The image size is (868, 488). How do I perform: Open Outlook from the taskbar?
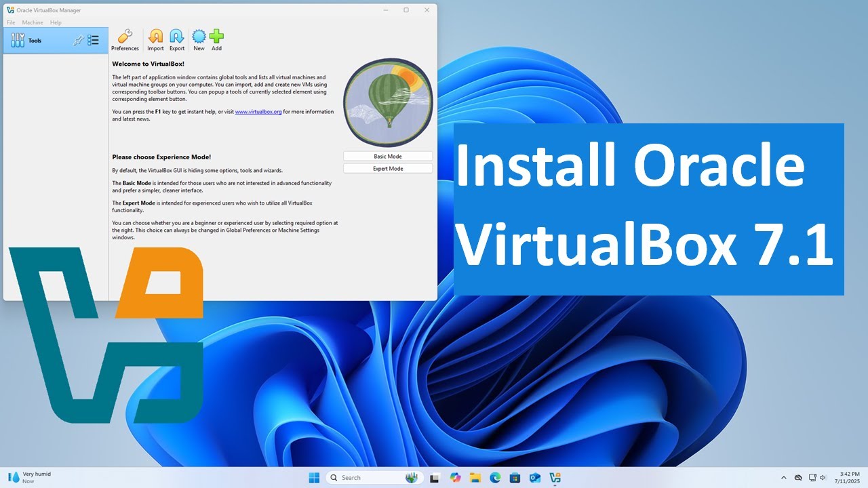(x=535, y=478)
